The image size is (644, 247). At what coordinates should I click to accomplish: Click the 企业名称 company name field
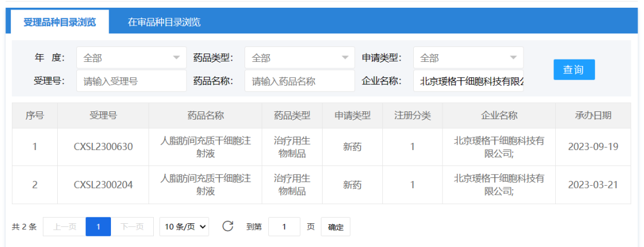click(468, 81)
